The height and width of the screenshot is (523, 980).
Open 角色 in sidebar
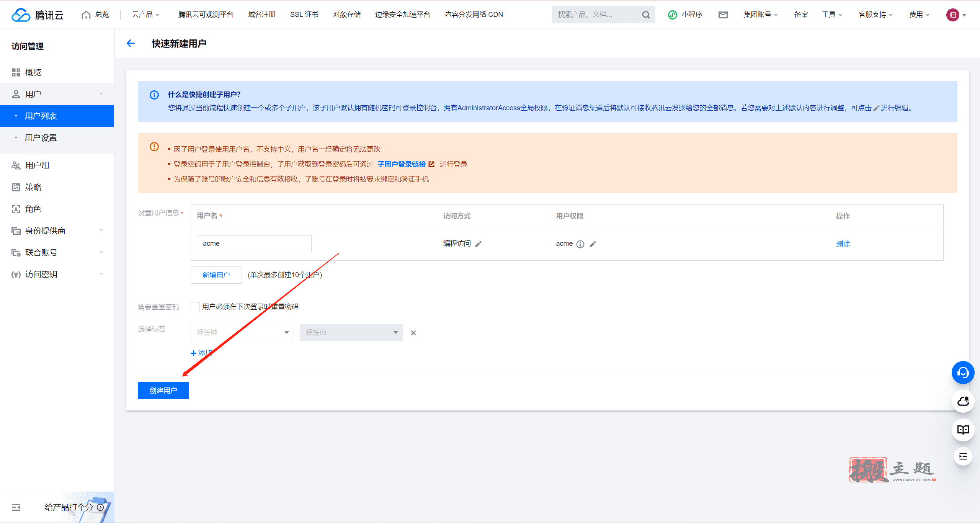[57, 209]
